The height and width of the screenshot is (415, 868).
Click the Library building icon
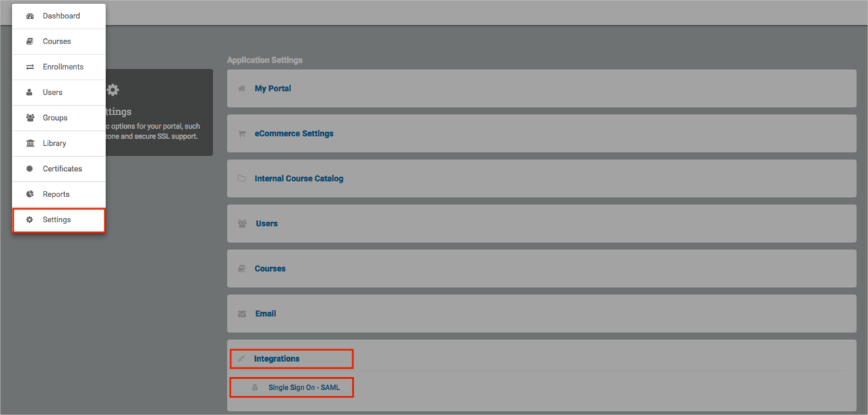tap(30, 143)
